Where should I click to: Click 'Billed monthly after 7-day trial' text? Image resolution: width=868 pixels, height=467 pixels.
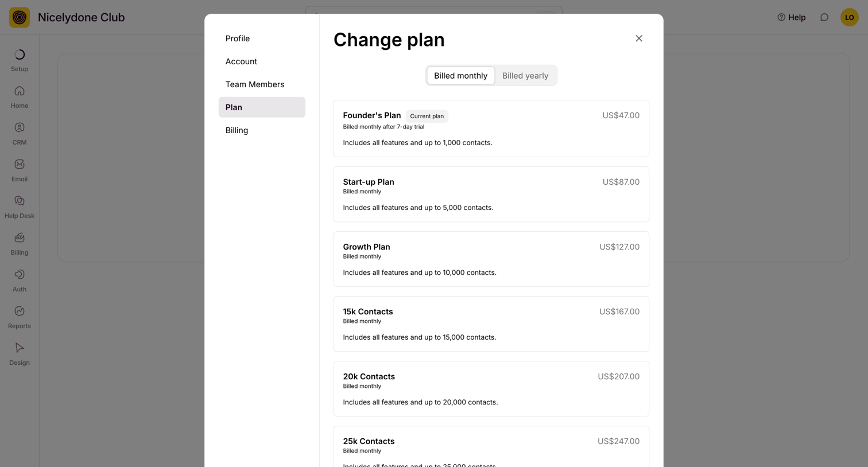pos(383,127)
